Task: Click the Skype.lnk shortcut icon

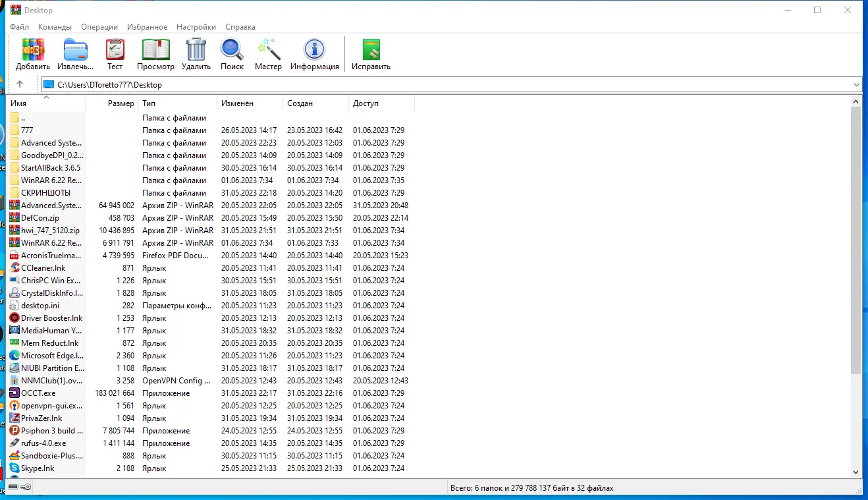Action: click(x=14, y=468)
